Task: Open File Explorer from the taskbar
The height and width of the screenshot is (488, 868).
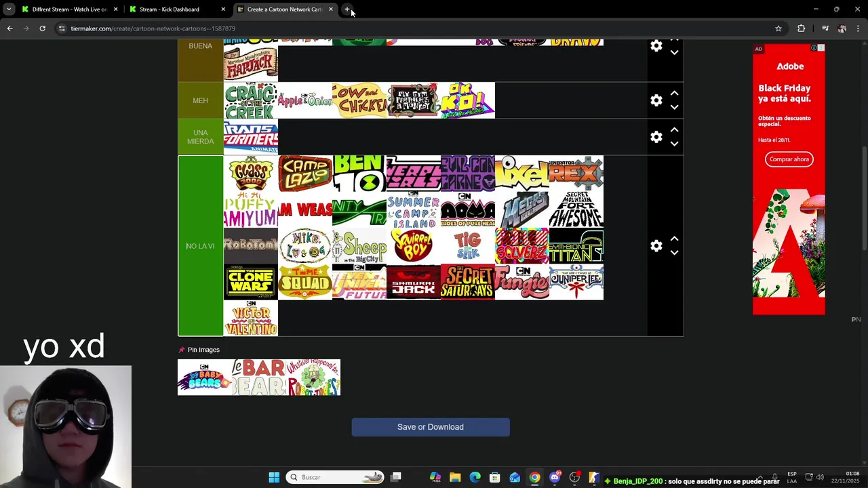Action: coord(455,477)
